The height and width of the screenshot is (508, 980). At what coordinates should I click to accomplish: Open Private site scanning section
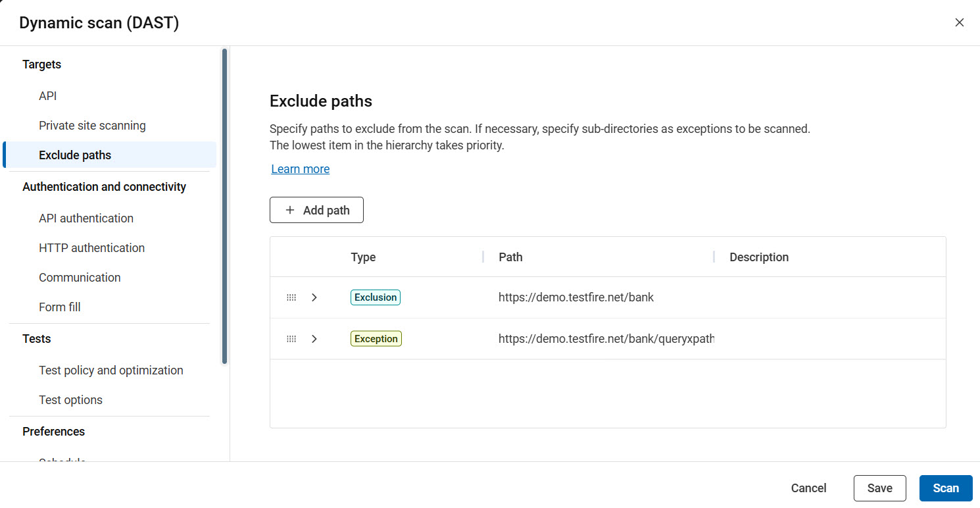[x=92, y=126]
